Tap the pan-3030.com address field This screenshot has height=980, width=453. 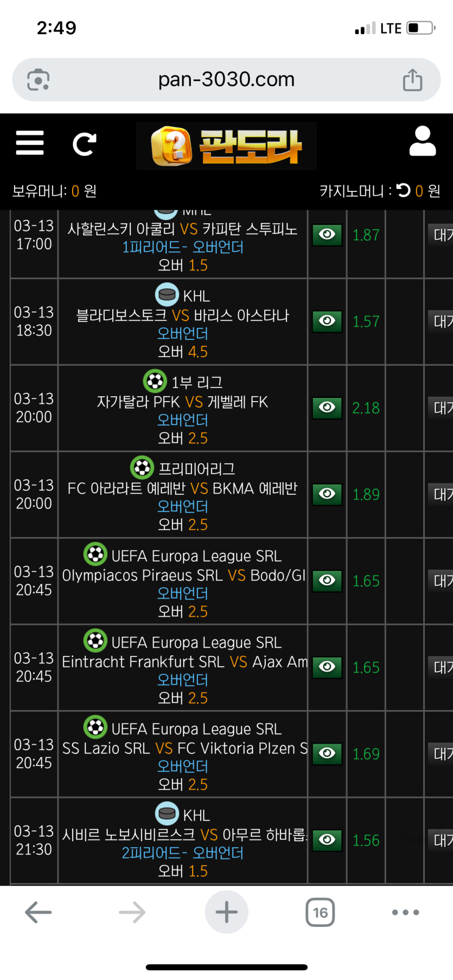click(x=226, y=80)
